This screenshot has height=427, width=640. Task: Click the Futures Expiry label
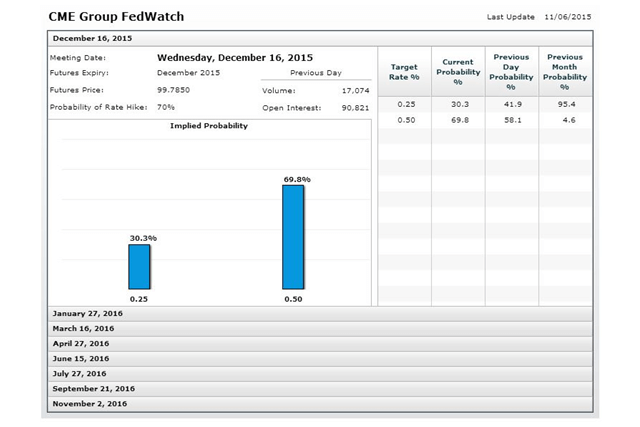tap(79, 73)
